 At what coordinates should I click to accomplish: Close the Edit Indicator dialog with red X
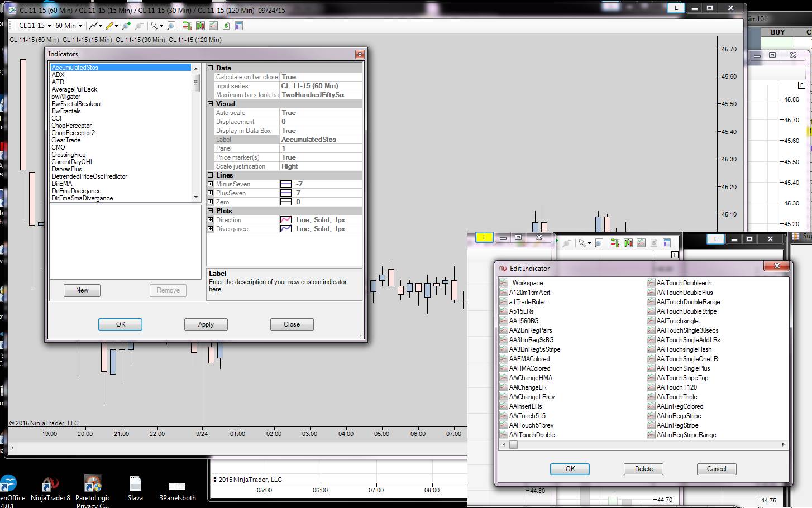[x=777, y=267]
